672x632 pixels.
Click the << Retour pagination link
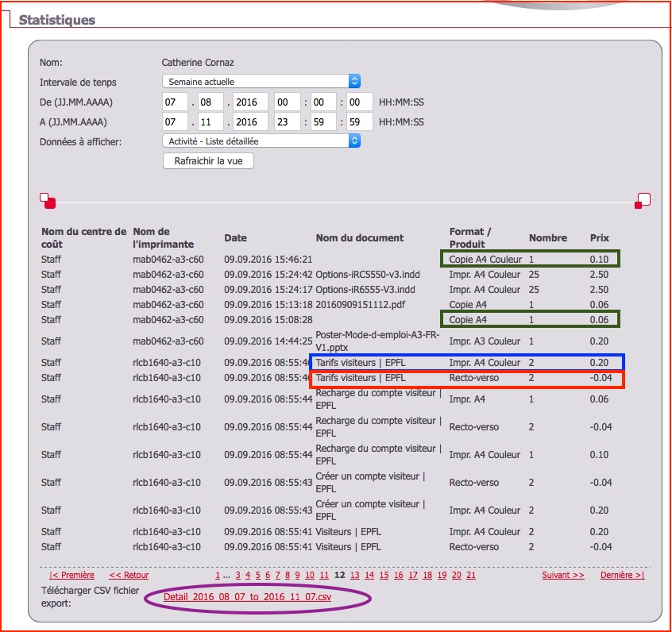129,575
